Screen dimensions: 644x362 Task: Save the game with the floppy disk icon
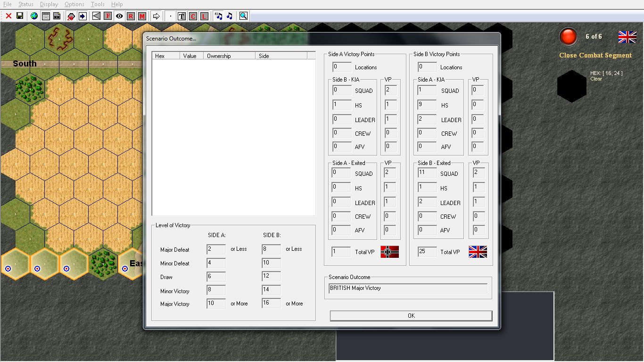20,16
